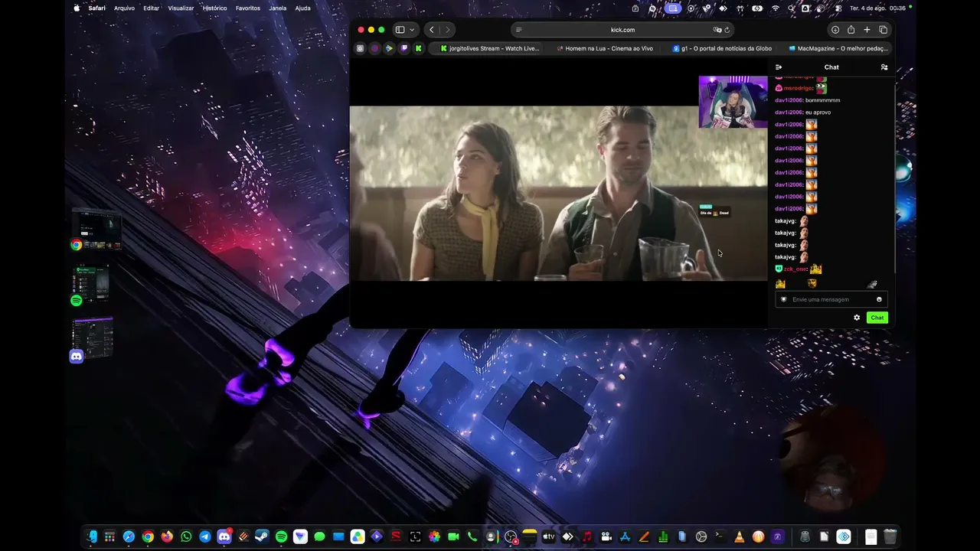Reload the page with the refresh icon
The height and width of the screenshot is (551, 980).
point(727,30)
